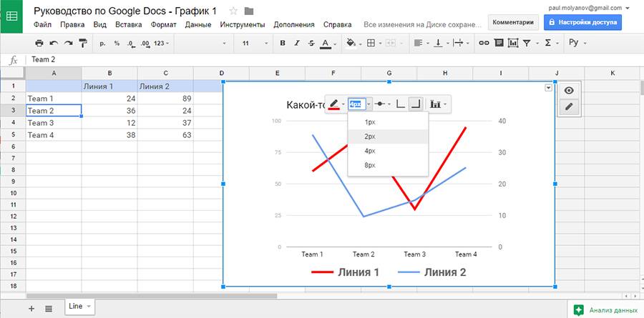This screenshot has height=318, width=644.
Task: Open the Инструменты menu
Action: pyautogui.click(x=243, y=24)
